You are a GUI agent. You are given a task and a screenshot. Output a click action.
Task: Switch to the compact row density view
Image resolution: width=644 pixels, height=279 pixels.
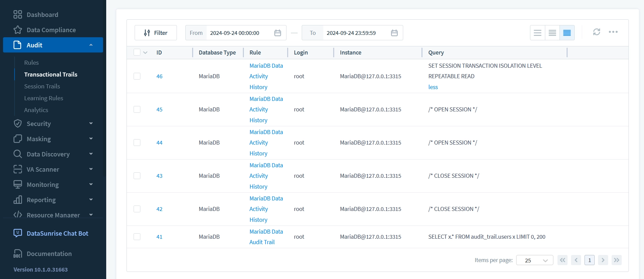[x=567, y=33]
